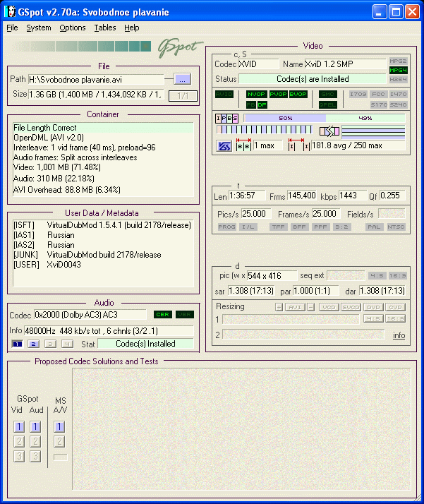The width and height of the screenshot is (424, 504).
Task: Click the DVD resize preset button
Action: point(373,307)
